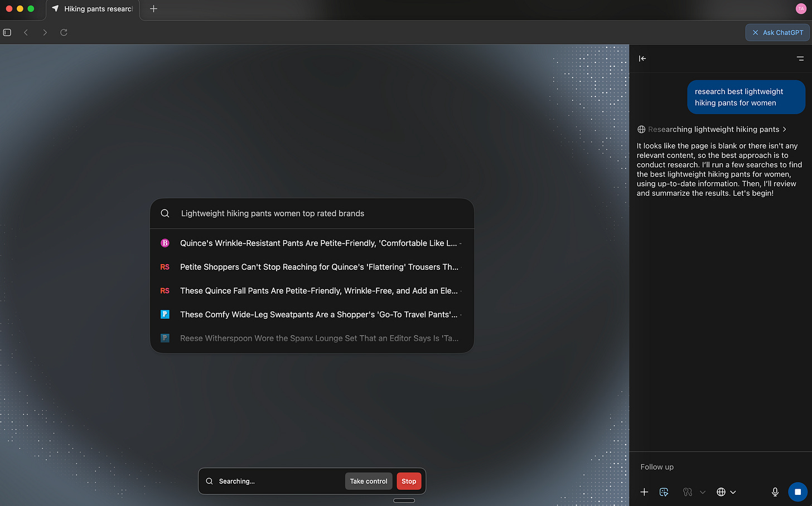Viewport: 812px width, 506px height.
Task: Toggle the agent mode cursor icon
Action: click(664, 492)
